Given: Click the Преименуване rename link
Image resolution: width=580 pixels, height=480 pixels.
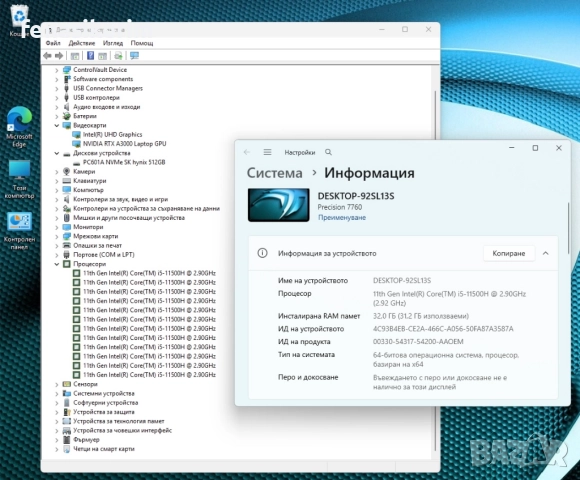Looking at the screenshot, I should (x=342, y=217).
